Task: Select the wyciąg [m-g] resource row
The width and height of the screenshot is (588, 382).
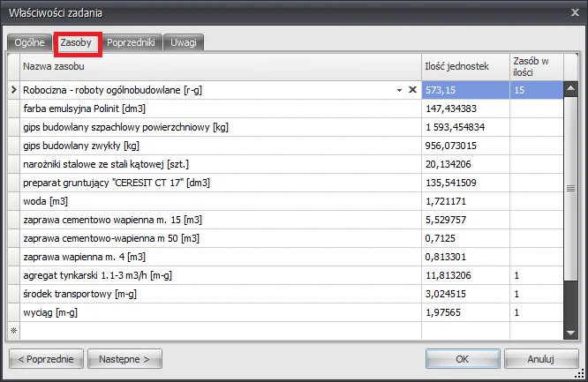Action: [x=212, y=312]
